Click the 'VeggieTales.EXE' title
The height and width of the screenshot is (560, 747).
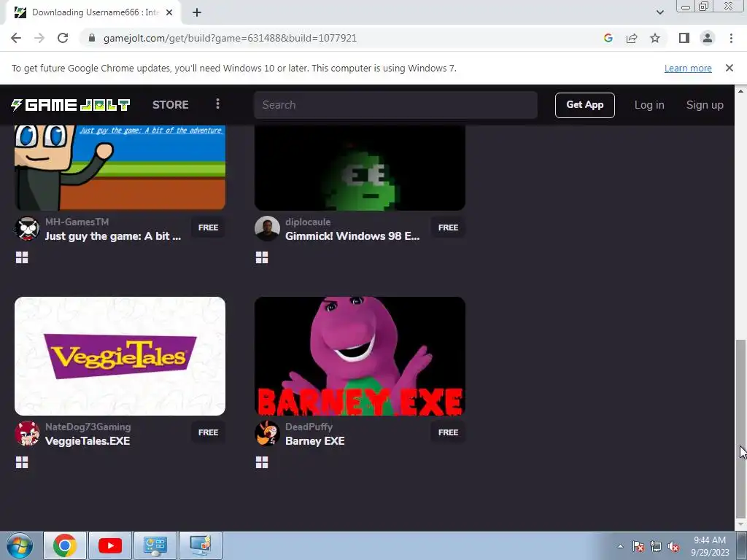pos(88,441)
